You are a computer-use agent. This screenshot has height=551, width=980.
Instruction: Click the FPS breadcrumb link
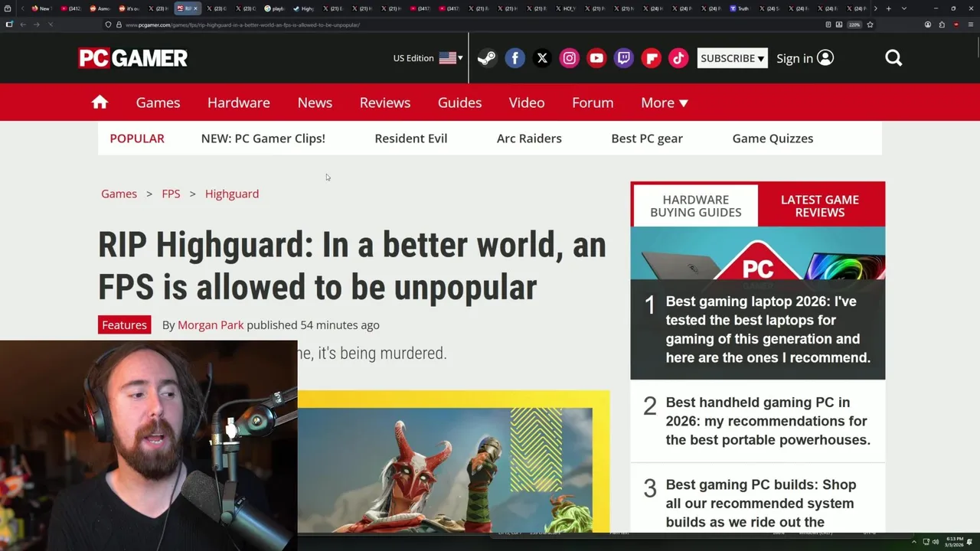pyautogui.click(x=171, y=194)
